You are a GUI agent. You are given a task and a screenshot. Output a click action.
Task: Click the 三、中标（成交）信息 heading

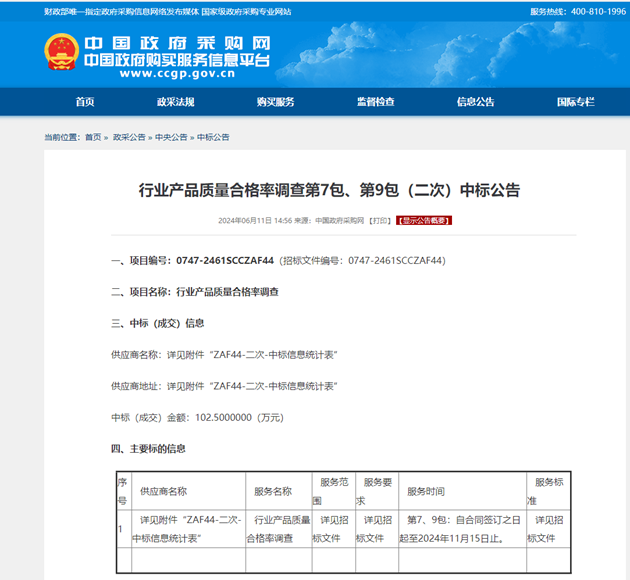click(x=158, y=323)
